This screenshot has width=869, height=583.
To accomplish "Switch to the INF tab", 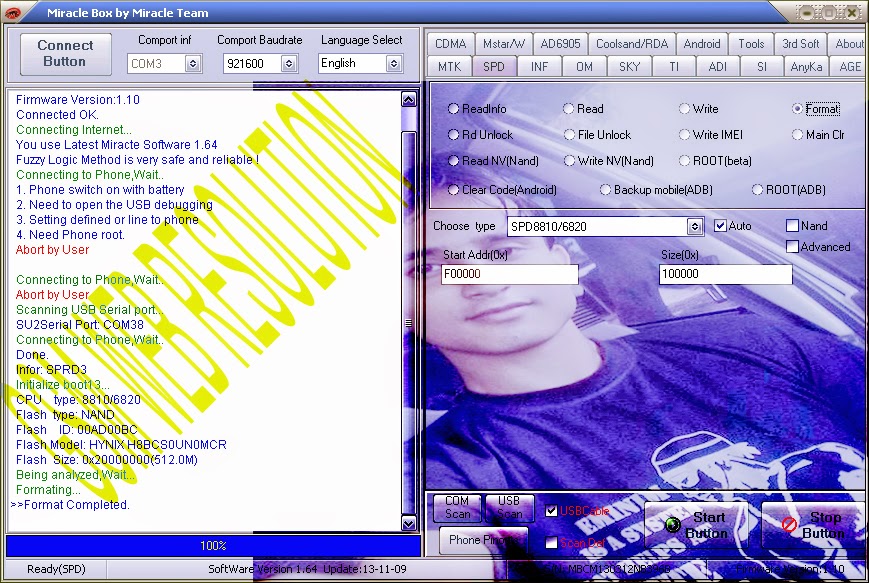I will click(x=539, y=67).
